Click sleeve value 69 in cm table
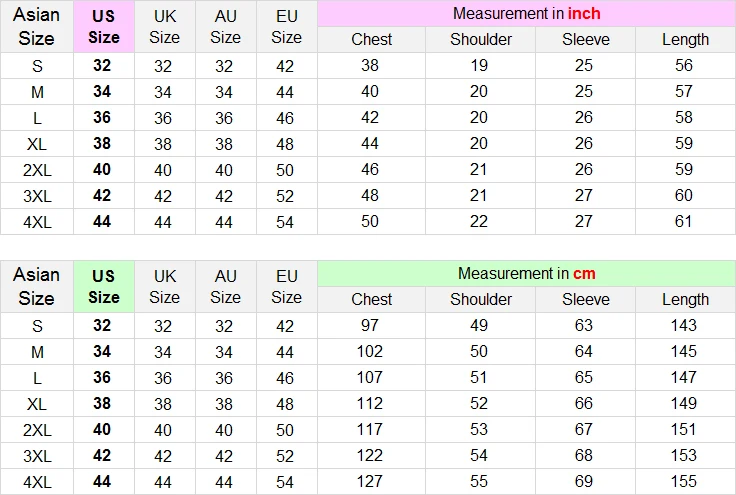The height and width of the screenshot is (495, 736). 583,481
